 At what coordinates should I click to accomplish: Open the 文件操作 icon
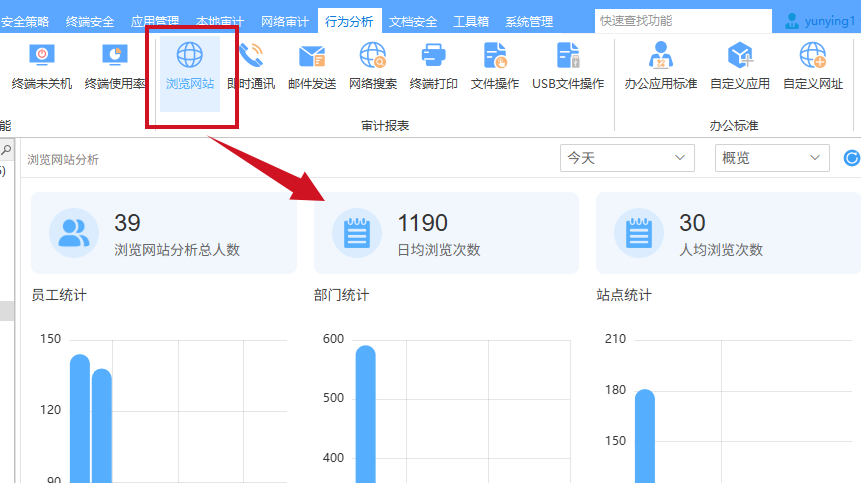pos(495,55)
